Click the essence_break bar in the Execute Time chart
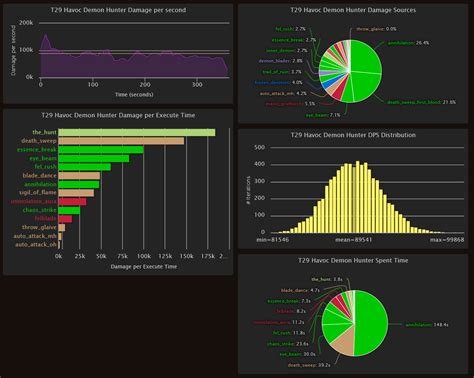 [x=101, y=150]
